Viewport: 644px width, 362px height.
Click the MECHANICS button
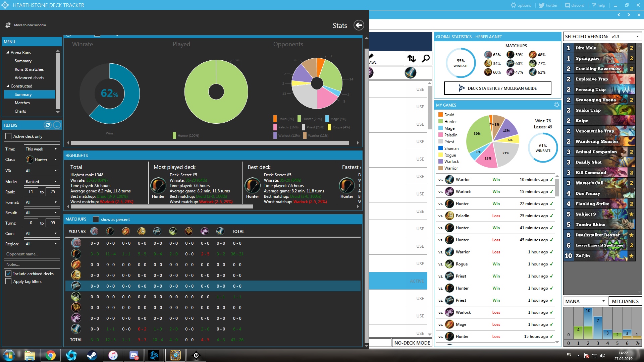pyautogui.click(x=625, y=301)
